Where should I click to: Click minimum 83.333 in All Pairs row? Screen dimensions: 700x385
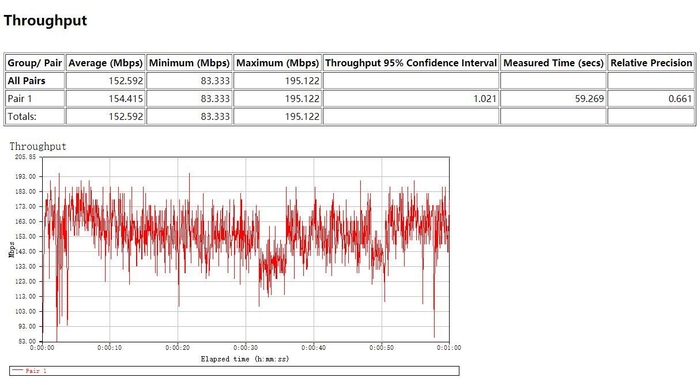pos(215,81)
